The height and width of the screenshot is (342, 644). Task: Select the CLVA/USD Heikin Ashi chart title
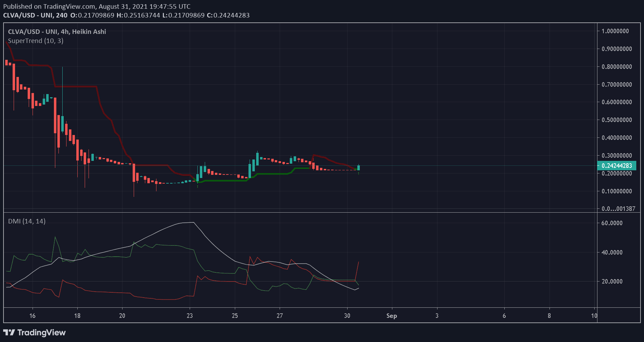[x=57, y=31]
